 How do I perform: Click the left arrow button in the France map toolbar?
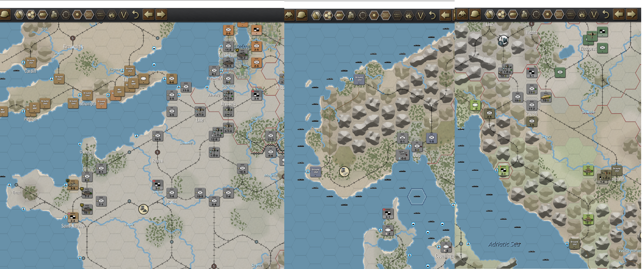pos(149,14)
